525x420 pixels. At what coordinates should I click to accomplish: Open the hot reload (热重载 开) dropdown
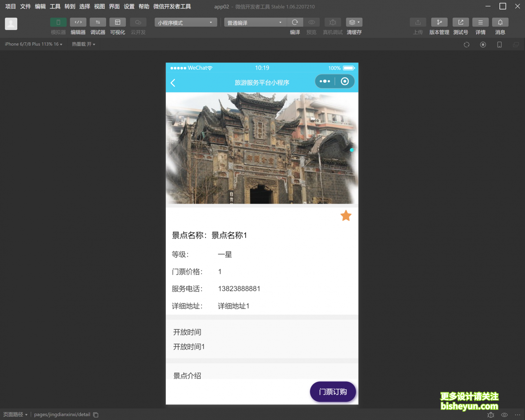coord(84,44)
